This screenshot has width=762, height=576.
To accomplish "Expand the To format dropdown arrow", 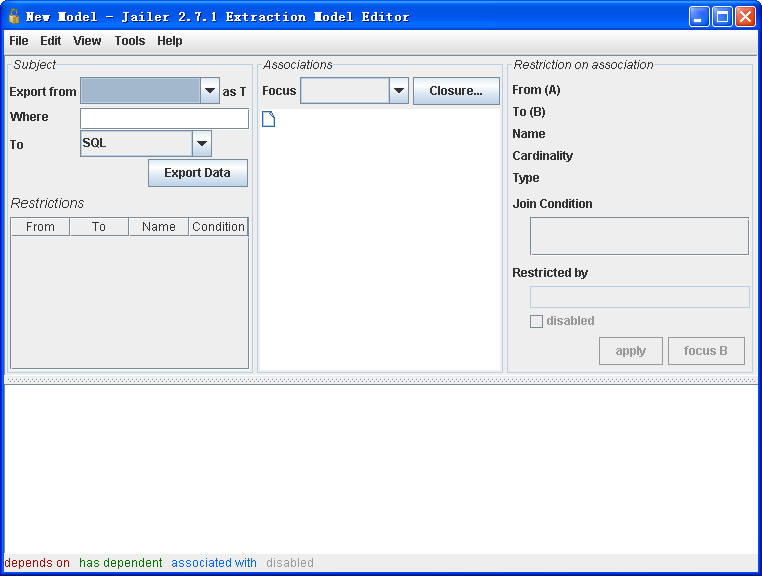I will coord(202,143).
